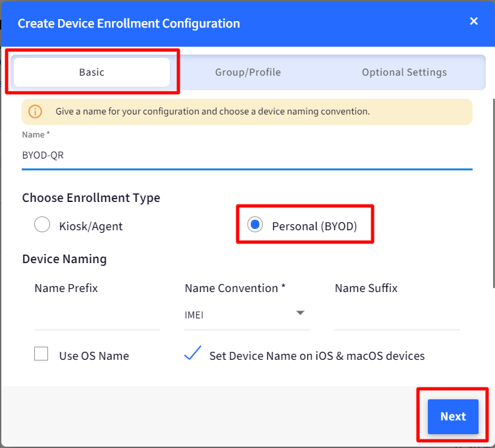This screenshot has height=448, width=495.
Task: Click the orange info icon
Action: pyautogui.click(x=35, y=111)
